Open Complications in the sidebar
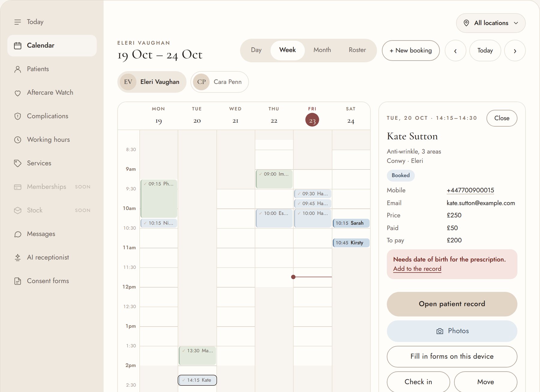 point(52,116)
